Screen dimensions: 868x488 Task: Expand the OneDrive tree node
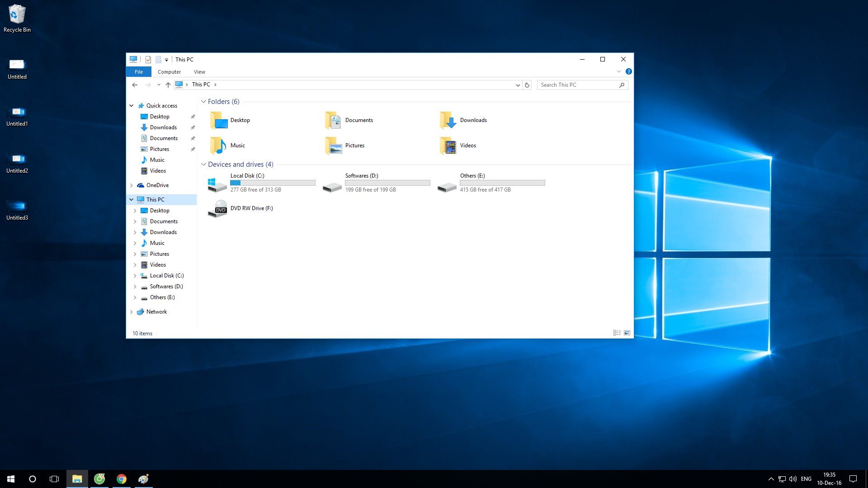point(132,185)
